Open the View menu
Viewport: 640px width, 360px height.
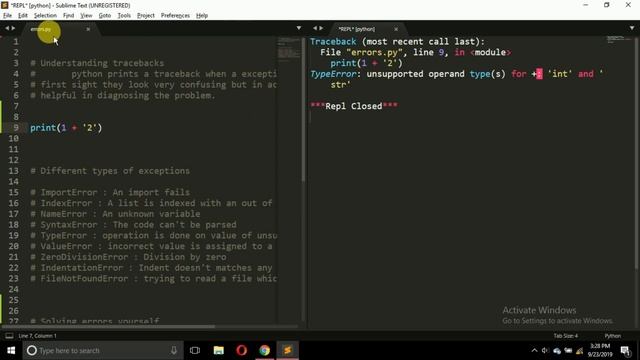coord(86,16)
